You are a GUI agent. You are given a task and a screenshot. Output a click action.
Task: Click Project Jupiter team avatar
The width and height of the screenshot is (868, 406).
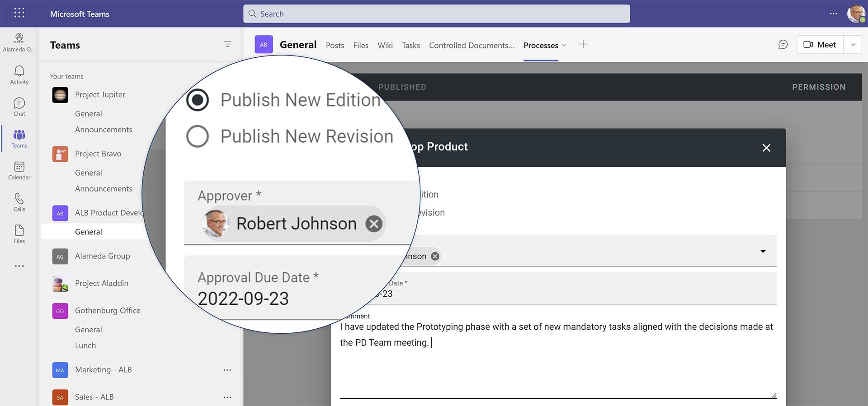coord(60,95)
